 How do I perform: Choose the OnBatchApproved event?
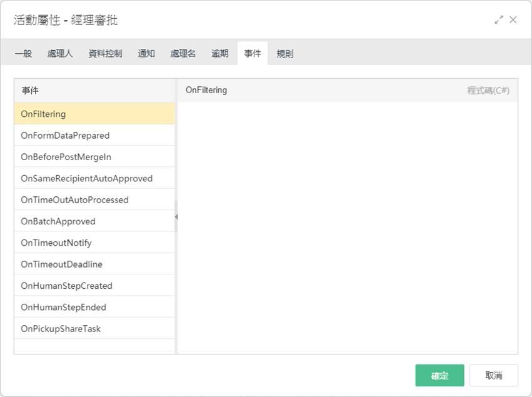pos(94,221)
